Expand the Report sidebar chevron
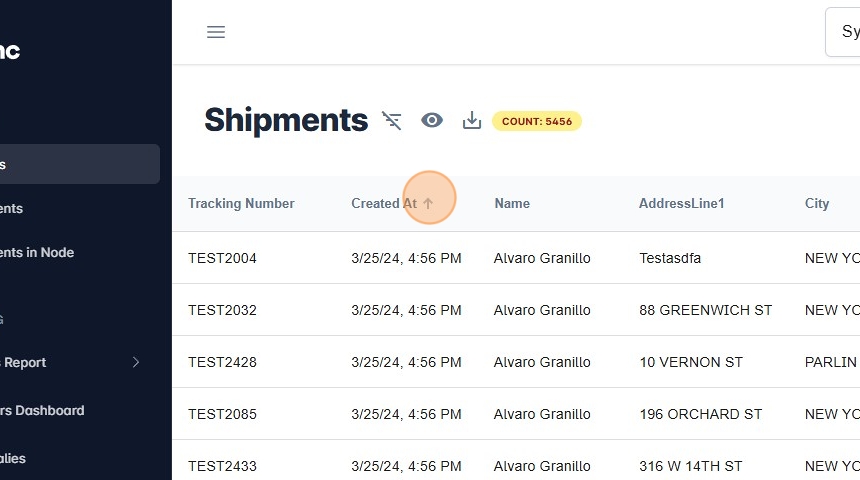Image resolution: width=860 pixels, height=480 pixels. click(x=136, y=362)
